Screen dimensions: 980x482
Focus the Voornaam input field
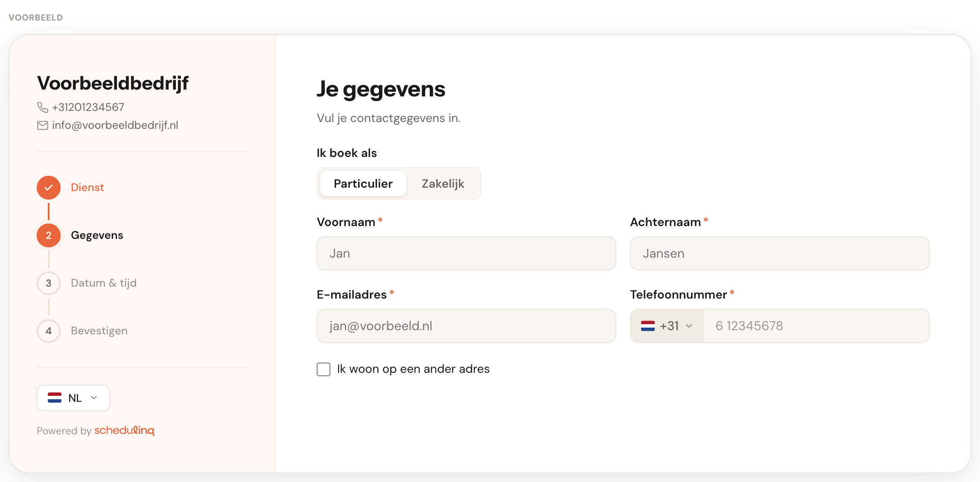(467, 253)
